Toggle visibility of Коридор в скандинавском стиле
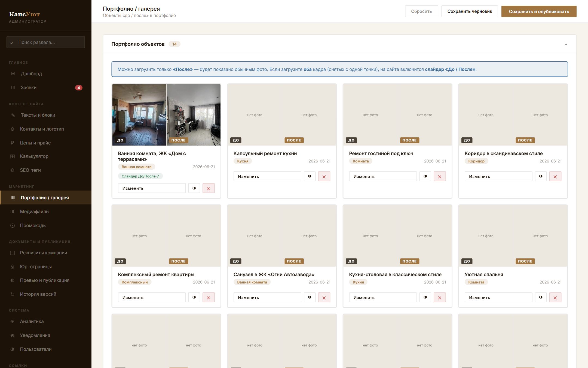Viewport: 588px width, 368px height. pyautogui.click(x=541, y=176)
